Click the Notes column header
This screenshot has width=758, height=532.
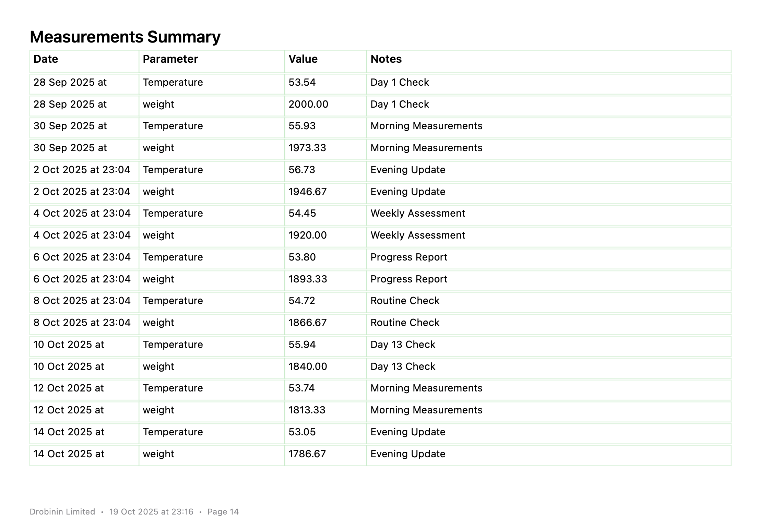pyautogui.click(x=386, y=59)
